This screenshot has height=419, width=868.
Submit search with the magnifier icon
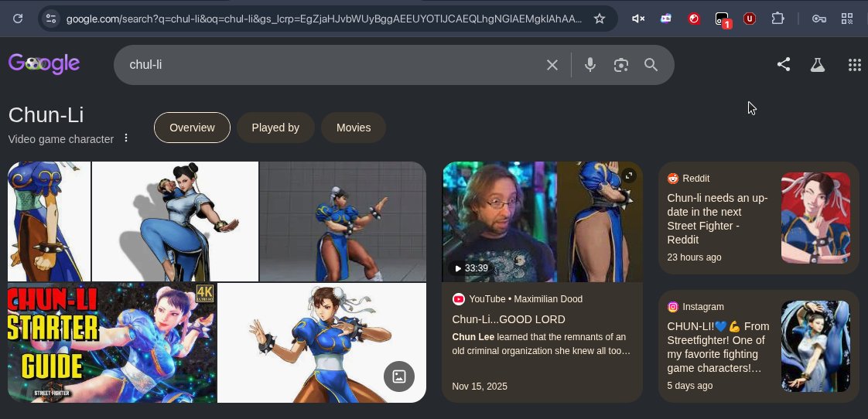pos(651,65)
